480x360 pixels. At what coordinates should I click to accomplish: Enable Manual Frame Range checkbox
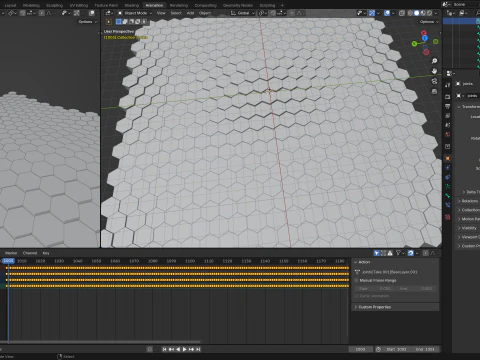click(356, 280)
